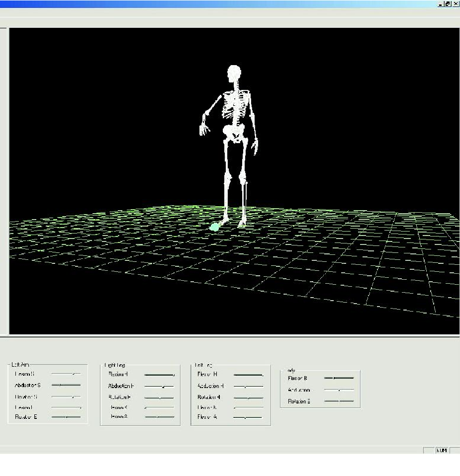Click the Left Arm Flexion E slider
The image size is (460, 476).
tap(66, 407)
